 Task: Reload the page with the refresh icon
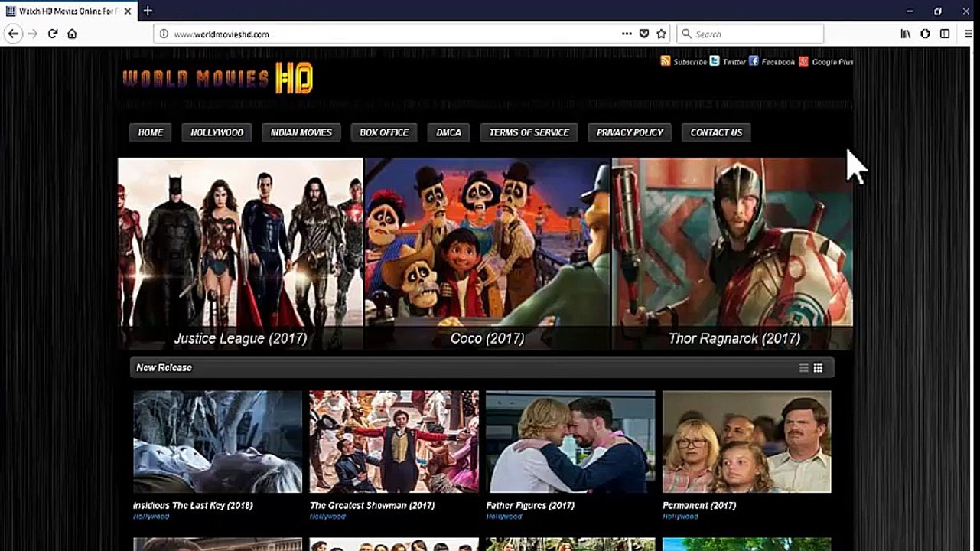pyautogui.click(x=53, y=34)
